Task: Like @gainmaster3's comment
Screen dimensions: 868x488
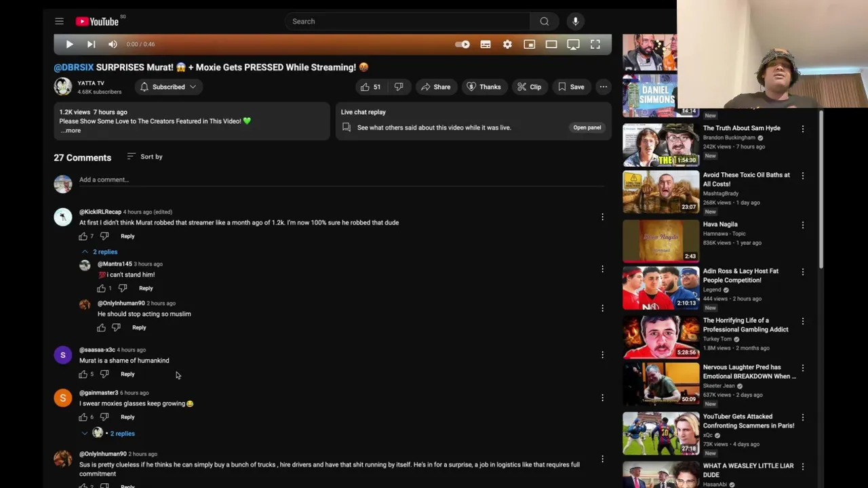Action: (x=83, y=418)
